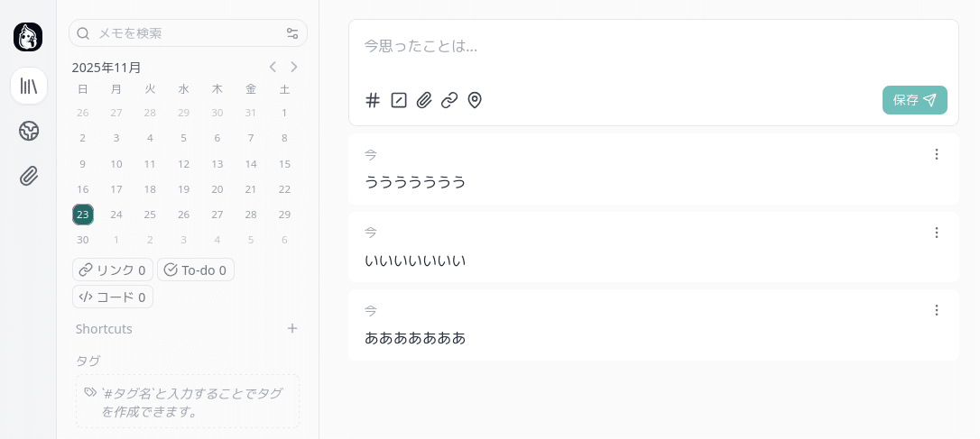980x439 pixels.
Task: Toggle the To-do 0 filter chip
Action: pyautogui.click(x=195, y=270)
